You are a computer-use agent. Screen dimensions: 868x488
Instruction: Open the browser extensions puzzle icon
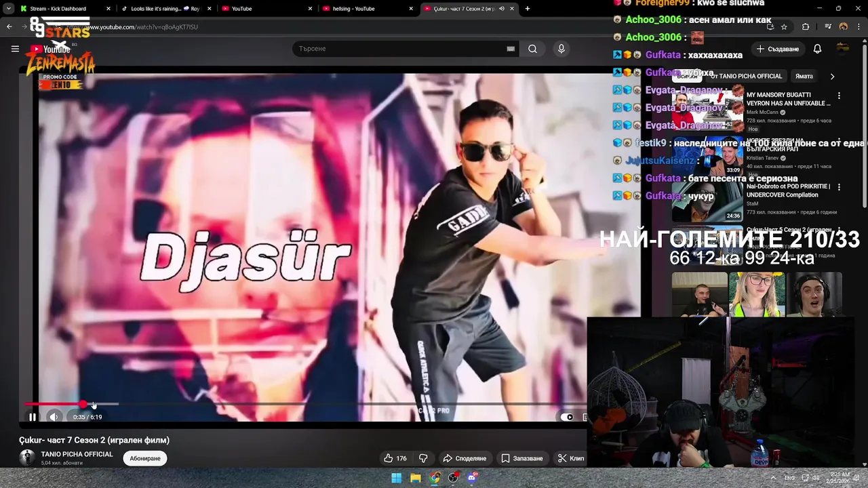point(806,26)
